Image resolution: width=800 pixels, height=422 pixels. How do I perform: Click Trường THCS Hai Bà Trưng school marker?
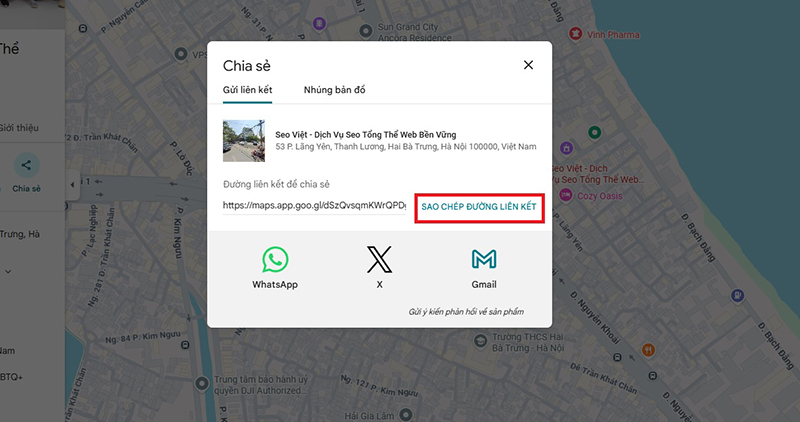click(480, 341)
